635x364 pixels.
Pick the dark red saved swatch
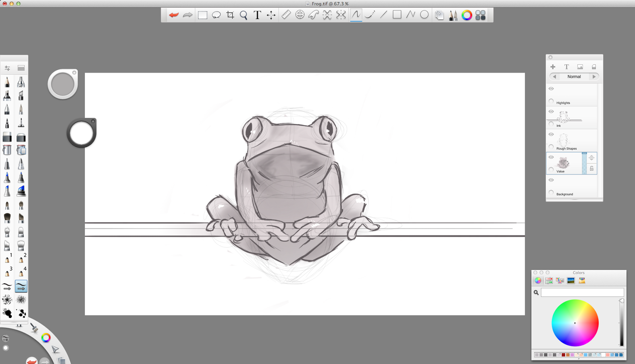pos(564,355)
